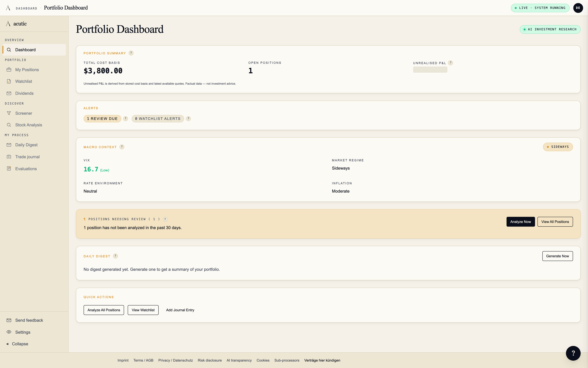Open My Positions page
Screen dimensions: 588x368
(34, 70)
